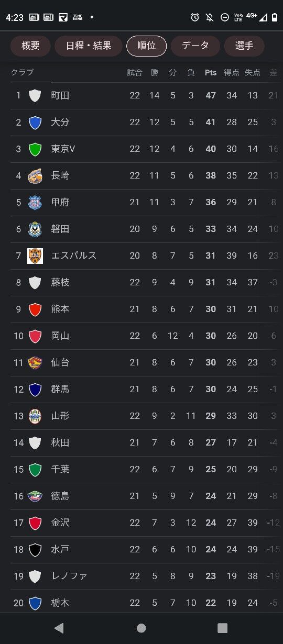Tap the orange エスパルス club logo
This screenshot has height=644, width=283.
pos(35,256)
